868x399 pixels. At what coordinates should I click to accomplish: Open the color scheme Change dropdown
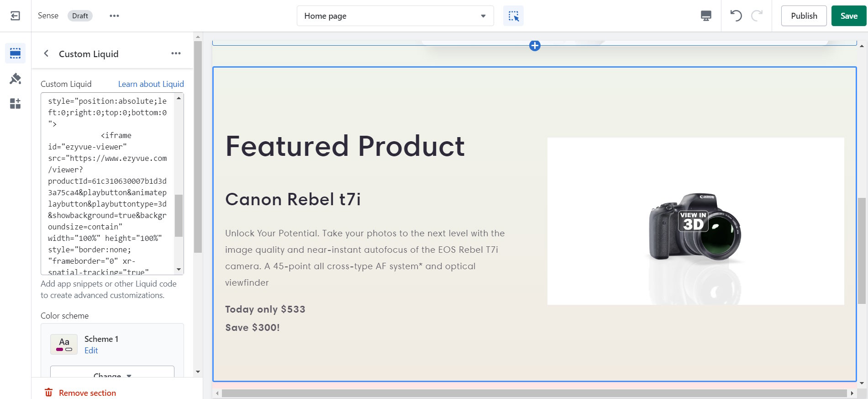point(112,372)
